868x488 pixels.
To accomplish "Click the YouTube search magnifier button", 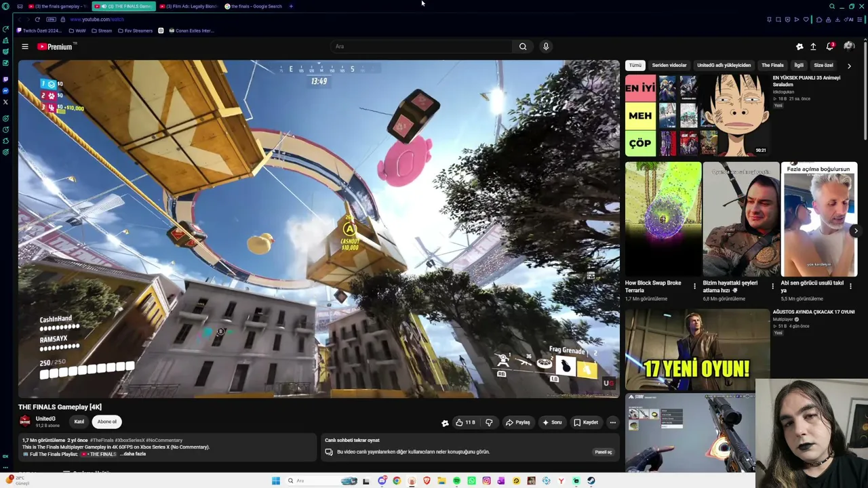I will tap(523, 47).
